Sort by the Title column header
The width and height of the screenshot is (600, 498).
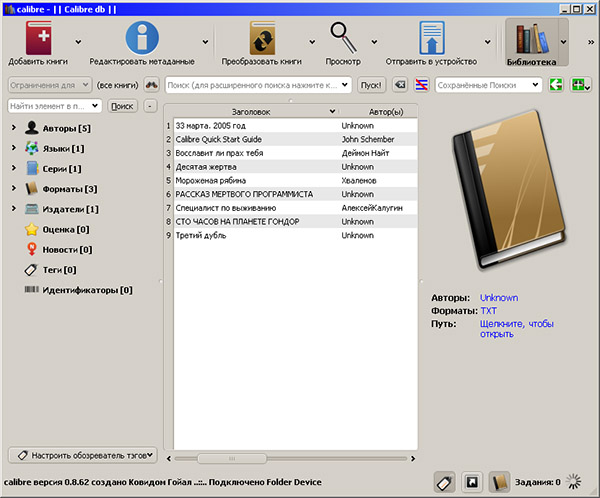[x=250, y=112]
